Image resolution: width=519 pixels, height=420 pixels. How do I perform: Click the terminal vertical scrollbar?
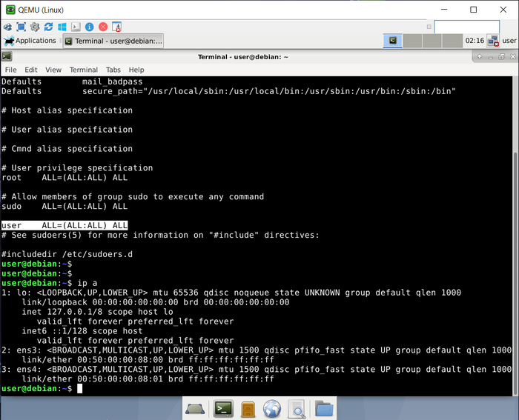click(516, 274)
